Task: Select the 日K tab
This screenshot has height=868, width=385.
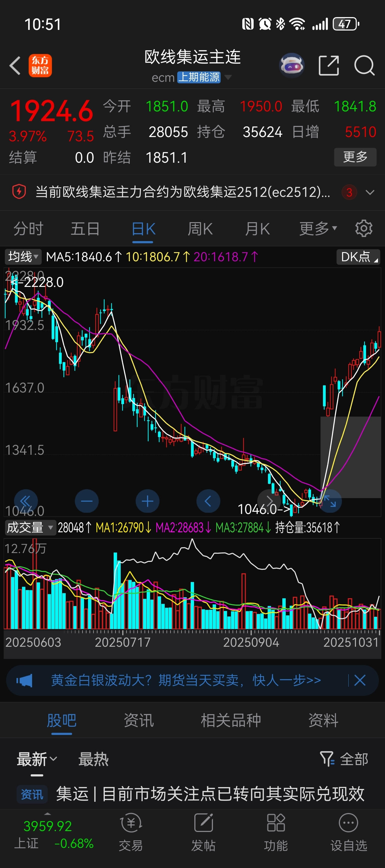Action: [x=143, y=229]
